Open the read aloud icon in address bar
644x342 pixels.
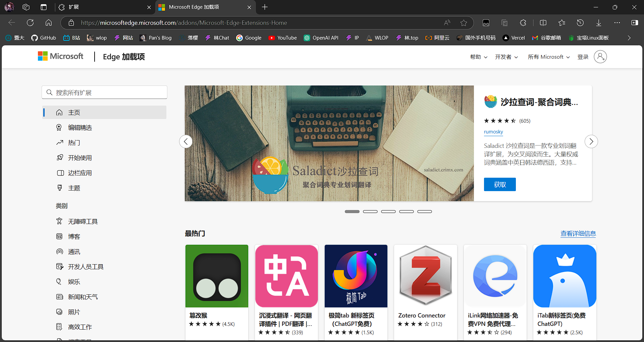(447, 23)
